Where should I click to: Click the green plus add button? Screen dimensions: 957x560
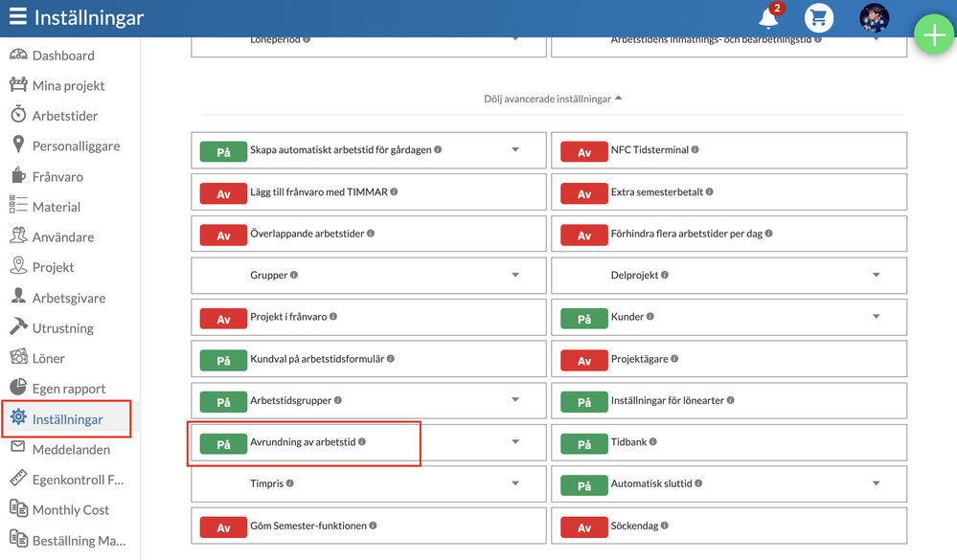[x=934, y=34]
